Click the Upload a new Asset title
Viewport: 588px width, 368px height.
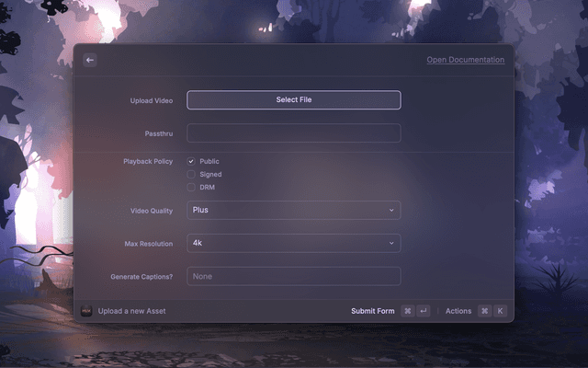tap(131, 311)
